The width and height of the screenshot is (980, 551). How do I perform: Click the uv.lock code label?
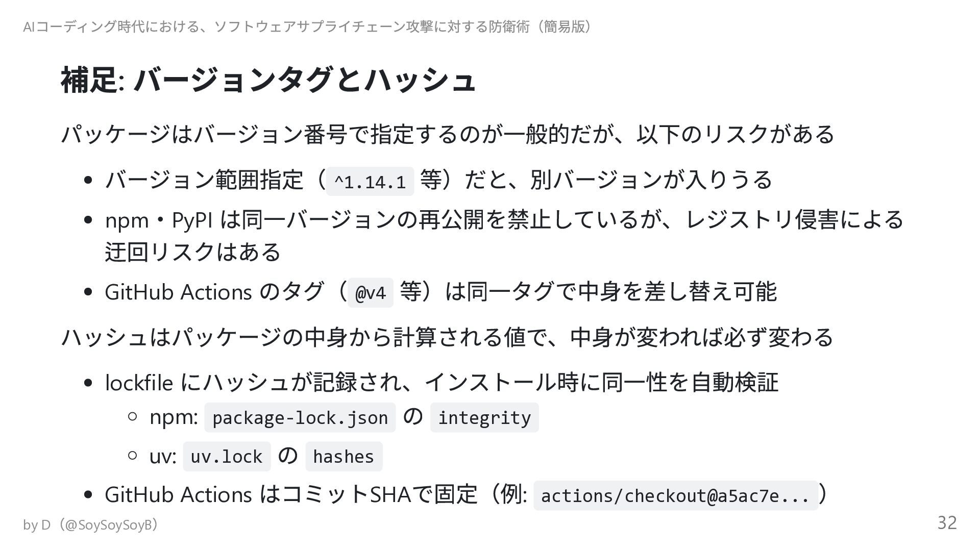click(x=226, y=457)
